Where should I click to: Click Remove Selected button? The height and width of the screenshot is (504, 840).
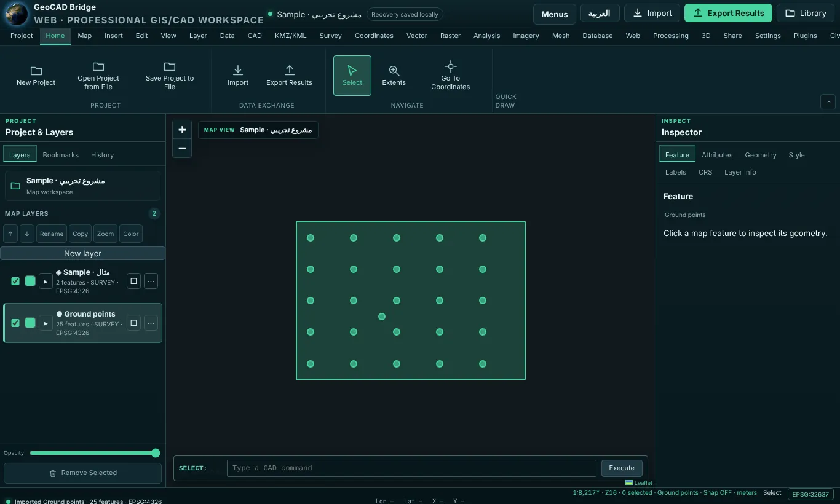click(82, 473)
